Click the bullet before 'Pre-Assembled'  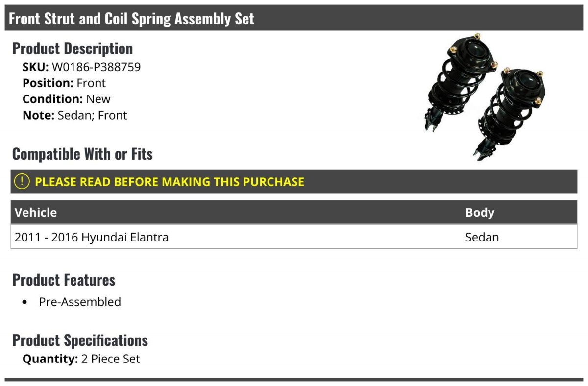click(25, 302)
